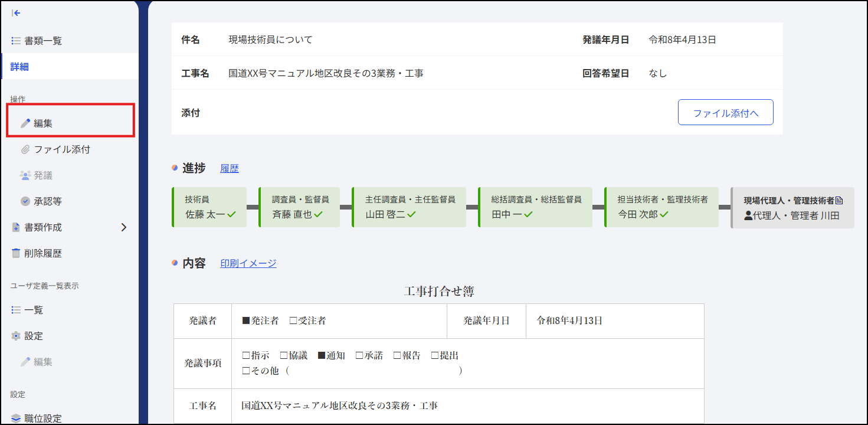The width and height of the screenshot is (868, 425).
Task: Click the document icon after 現場代理人・管理技術者
Action: point(839,201)
